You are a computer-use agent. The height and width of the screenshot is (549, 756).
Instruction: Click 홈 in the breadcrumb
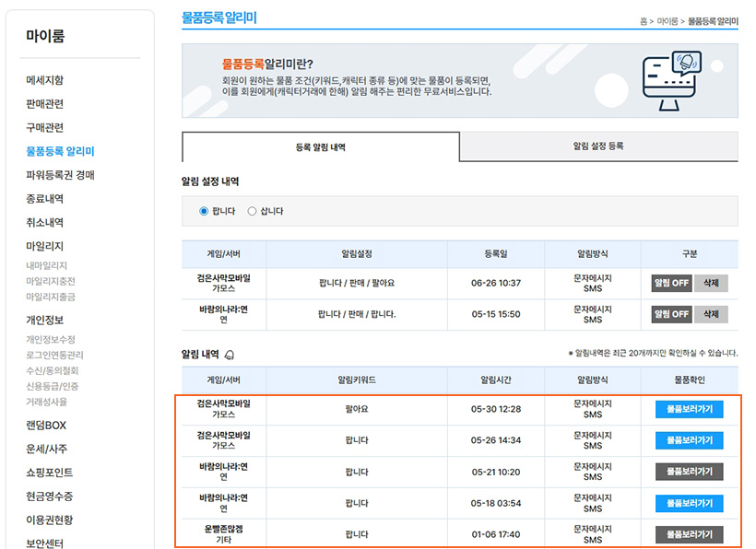(643, 20)
